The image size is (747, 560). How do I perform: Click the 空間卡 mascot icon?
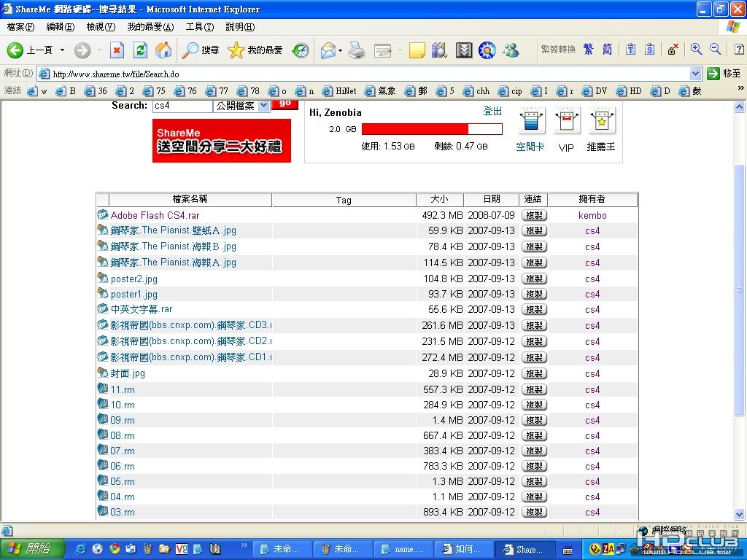click(531, 120)
